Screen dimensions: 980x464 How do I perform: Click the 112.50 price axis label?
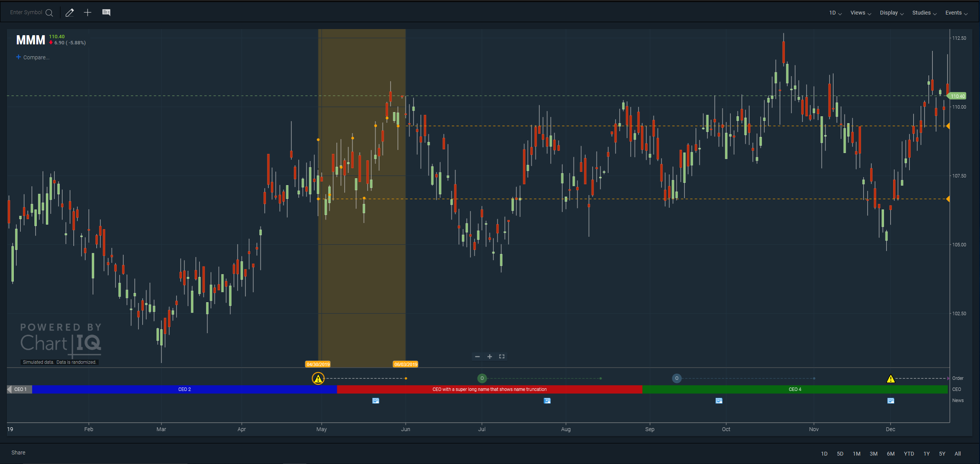tap(959, 38)
